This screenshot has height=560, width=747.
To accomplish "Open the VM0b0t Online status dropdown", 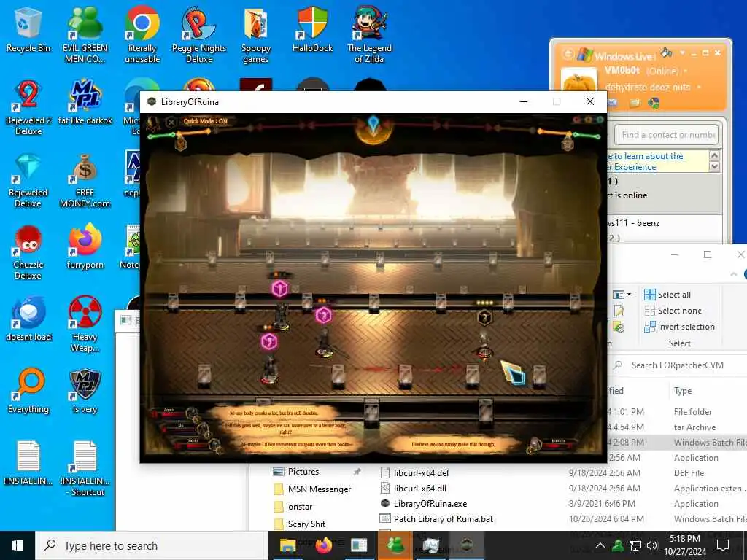I will pos(686,71).
